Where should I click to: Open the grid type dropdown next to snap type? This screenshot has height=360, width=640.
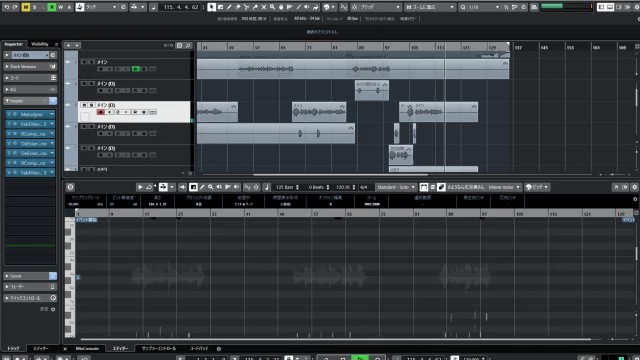coord(429,7)
